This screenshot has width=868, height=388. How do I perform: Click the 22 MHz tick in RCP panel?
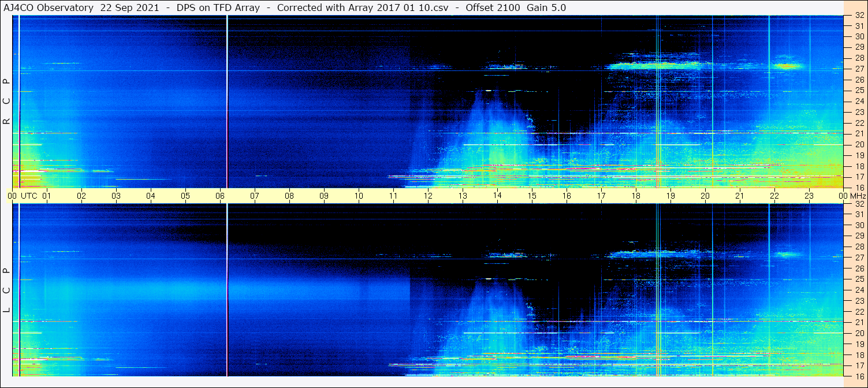(859, 122)
